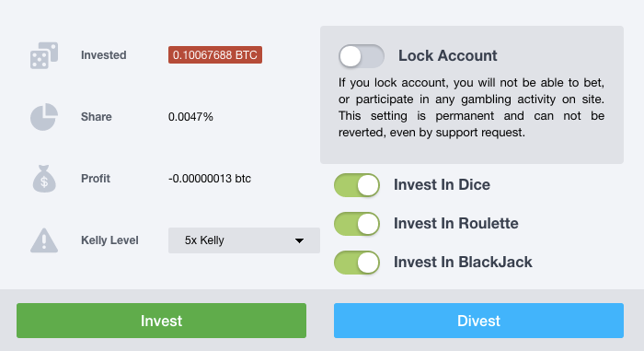644x351 pixels.
Task: Click the -0.00000013 btc profit value
Action: point(210,179)
